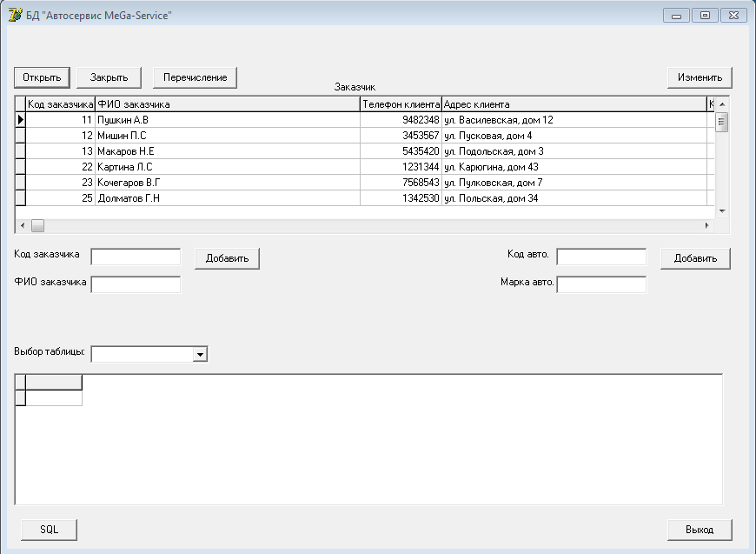Screen dimensions: 756x554
Task: Click the grid's scroll down arrow
Action: 722,210
